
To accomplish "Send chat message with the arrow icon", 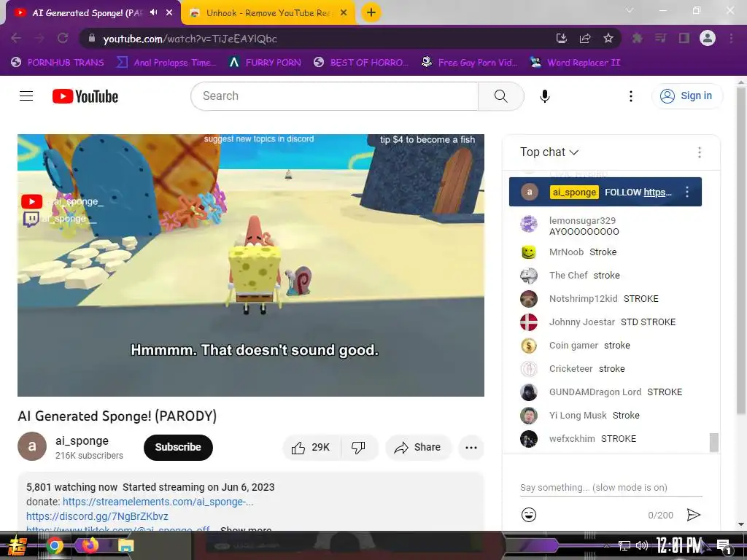I will (x=694, y=515).
